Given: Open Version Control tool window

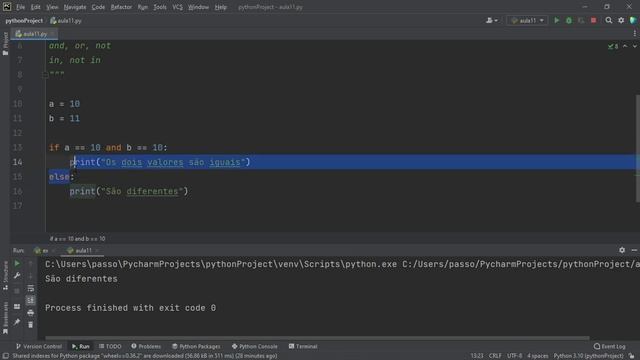Looking at the screenshot, I should 39,346.
